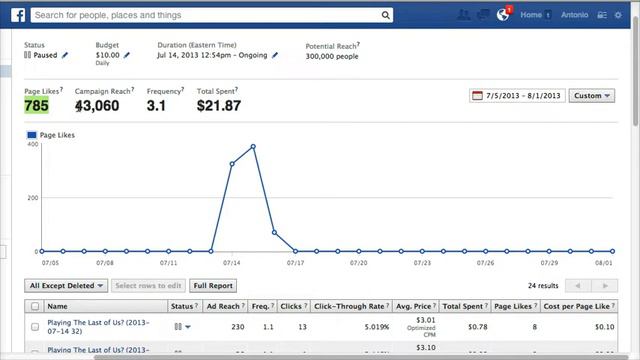Click the horizontal scrollbar at bottom
Viewport: 640px width, 360px height.
(x=361, y=358)
